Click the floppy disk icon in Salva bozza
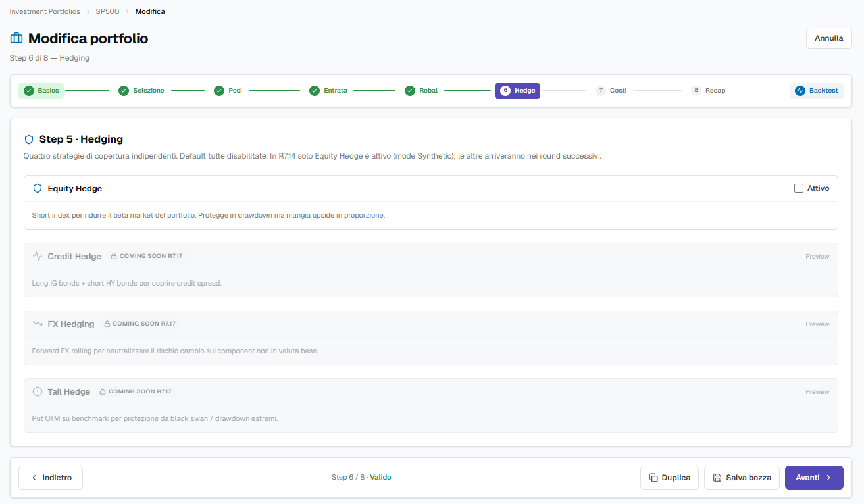This screenshot has height=504, width=864. (x=717, y=478)
